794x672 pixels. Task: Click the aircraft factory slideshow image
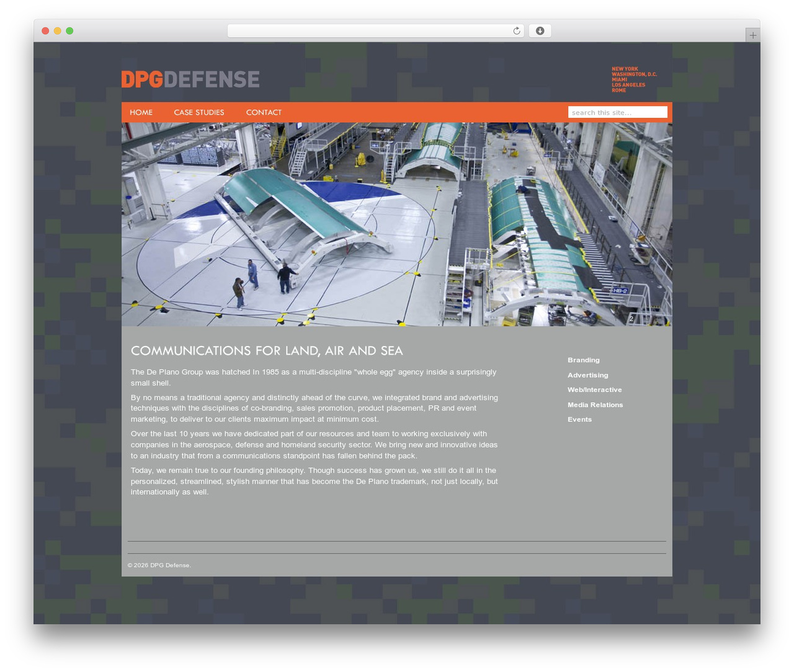[397, 224]
